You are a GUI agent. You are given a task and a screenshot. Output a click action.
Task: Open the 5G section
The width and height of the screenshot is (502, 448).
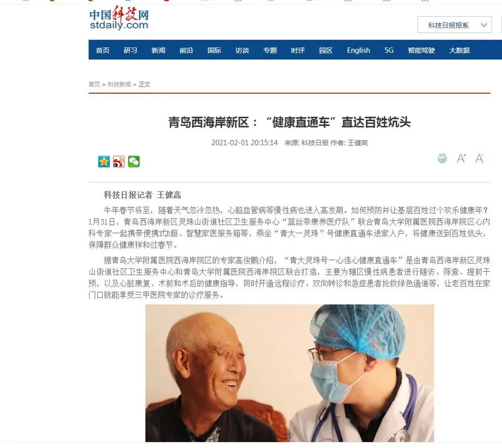[x=389, y=50]
